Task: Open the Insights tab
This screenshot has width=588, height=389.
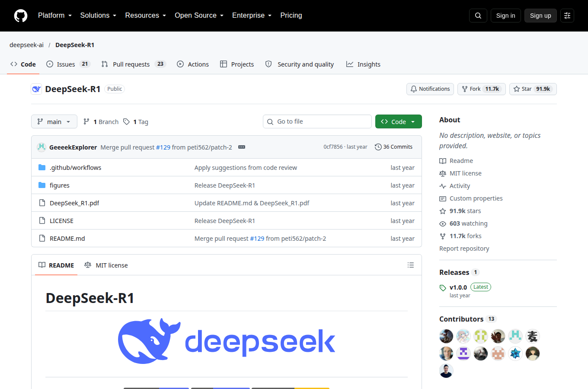Action: click(363, 64)
